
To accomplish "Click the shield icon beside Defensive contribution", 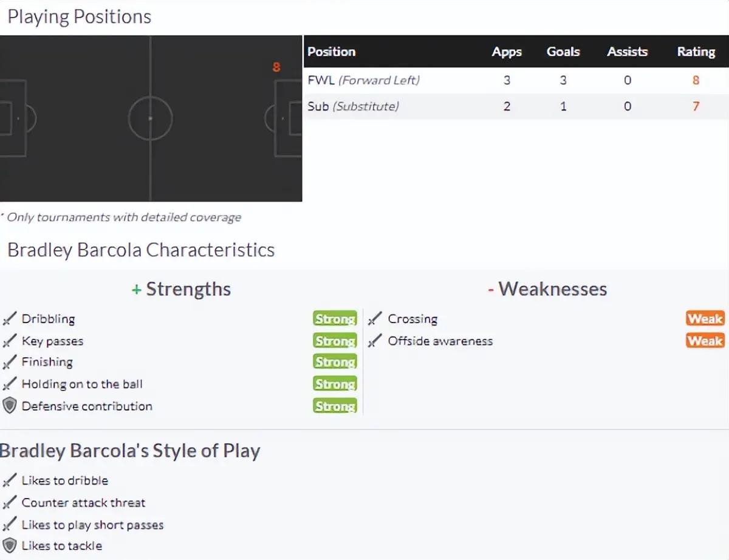I will point(9,406).
